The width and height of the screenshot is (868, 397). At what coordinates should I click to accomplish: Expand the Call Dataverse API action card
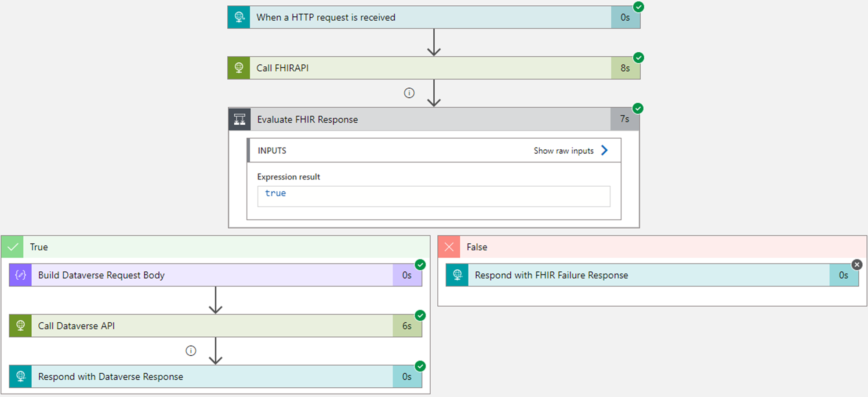[x=211, y=326]
